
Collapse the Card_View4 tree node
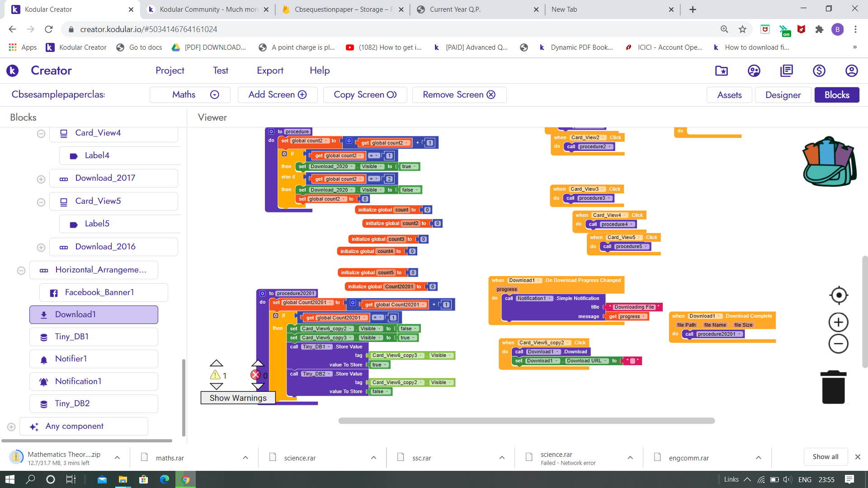point(41,133)
